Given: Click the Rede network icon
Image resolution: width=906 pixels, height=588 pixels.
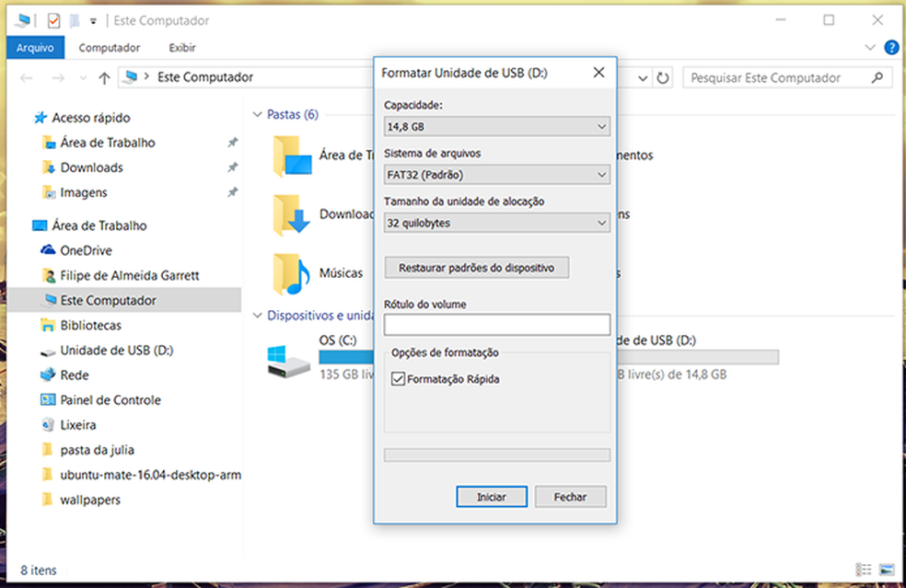Looking at the screenshot, I should (48, 375).
